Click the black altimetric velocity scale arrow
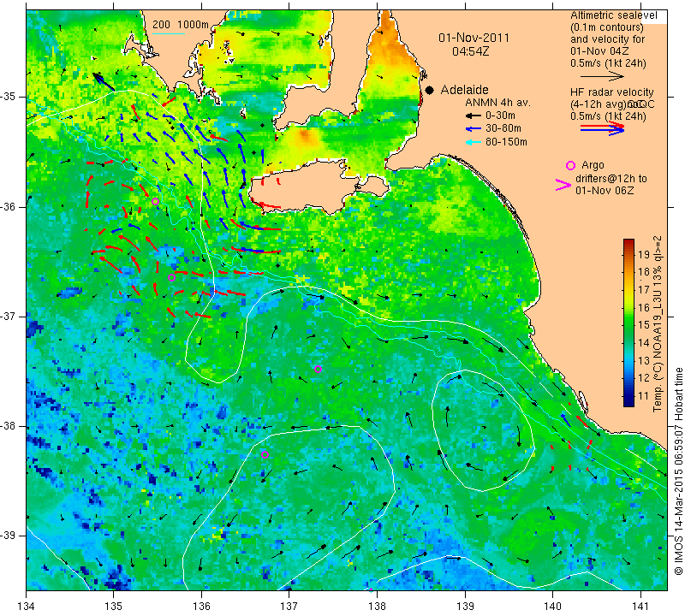This screenshot has height=616, width=685. [x=603, y=76]
